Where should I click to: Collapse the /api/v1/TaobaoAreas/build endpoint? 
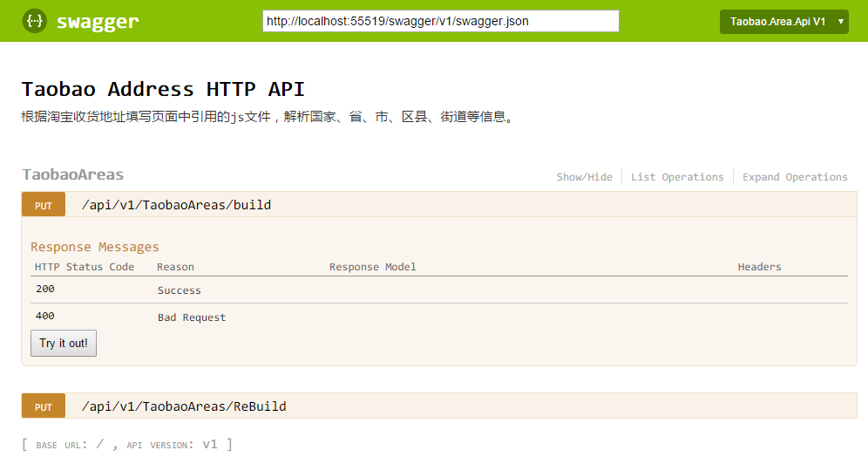[x=176, y=205]
